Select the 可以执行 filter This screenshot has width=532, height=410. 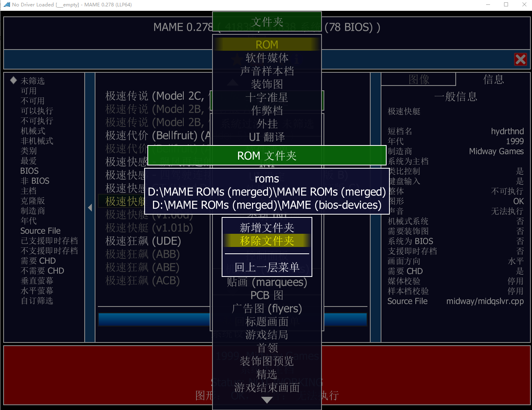pyautogui.click(x=37, y=111)
